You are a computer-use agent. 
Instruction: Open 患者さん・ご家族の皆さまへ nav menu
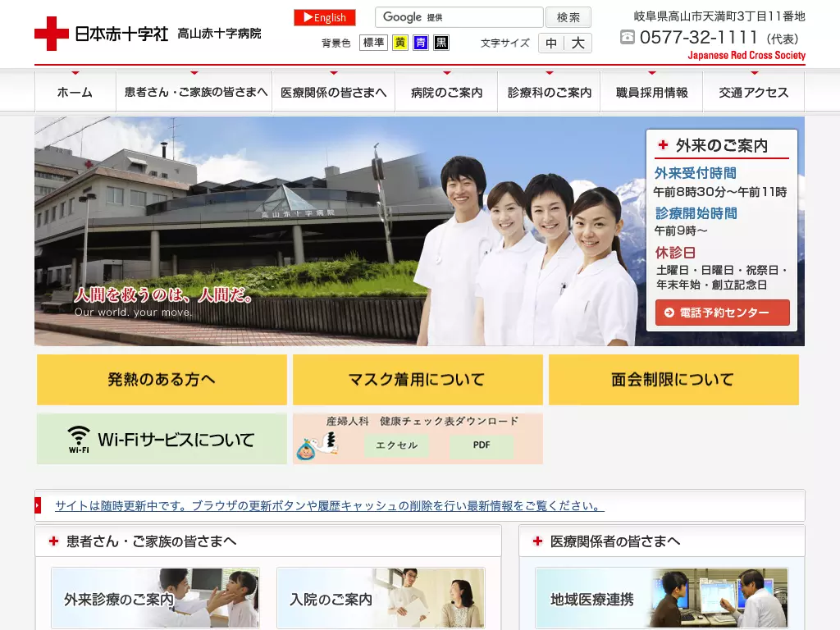pos(194,92)
